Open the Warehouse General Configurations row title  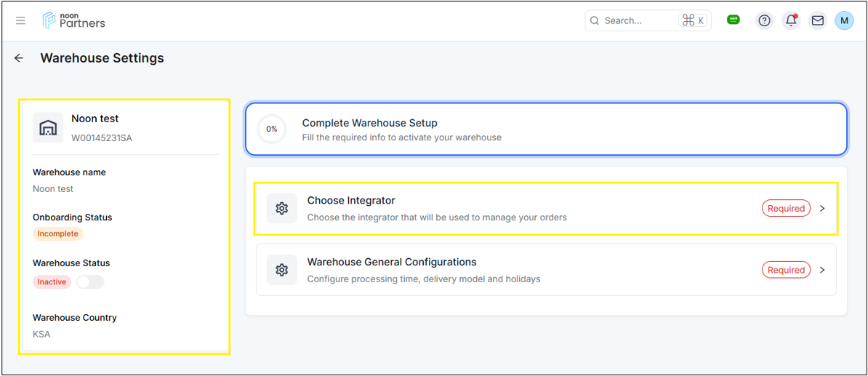(392, 262)
